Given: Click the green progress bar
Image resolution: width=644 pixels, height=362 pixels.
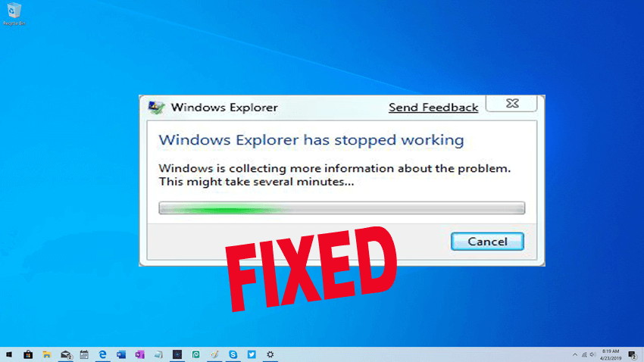Looking at the screenshot, I should pos(342,208).
